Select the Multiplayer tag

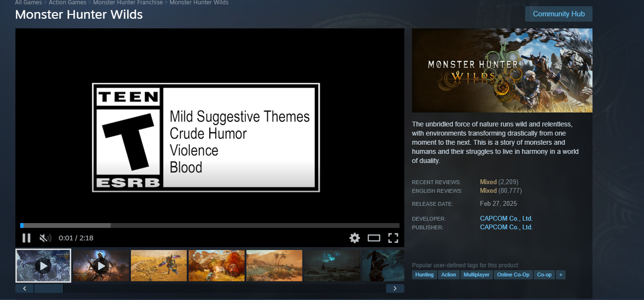tap(477, 275)
